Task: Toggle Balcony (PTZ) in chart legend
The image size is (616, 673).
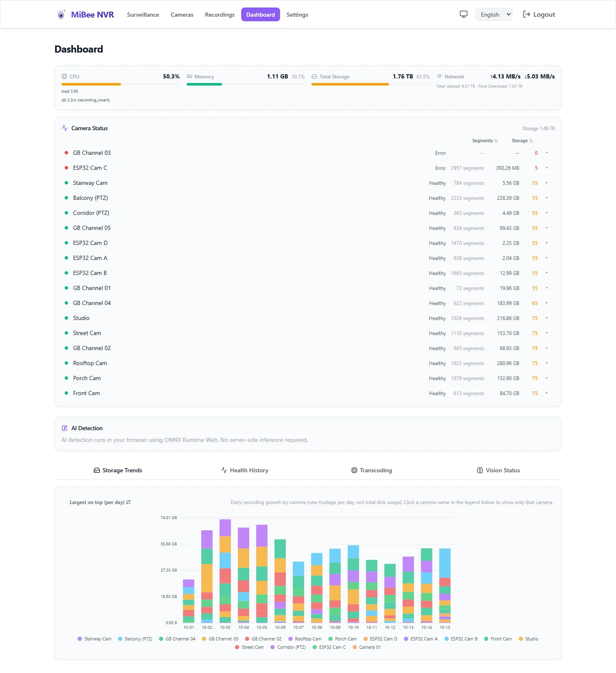Action: 135,639
